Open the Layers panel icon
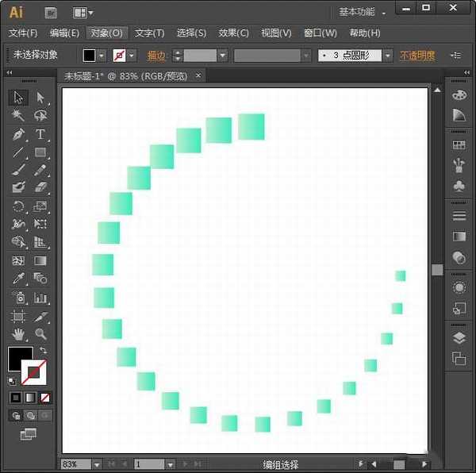The width and height of the screenshot is (476, 473). pos(459,338)
